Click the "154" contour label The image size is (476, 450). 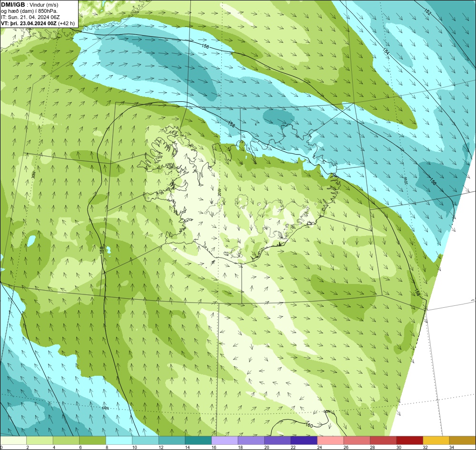[386, 51]
